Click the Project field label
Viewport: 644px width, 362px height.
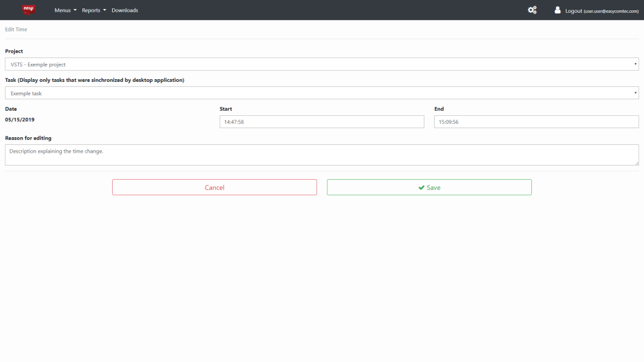pyautogui.click(x=14, y=52)
